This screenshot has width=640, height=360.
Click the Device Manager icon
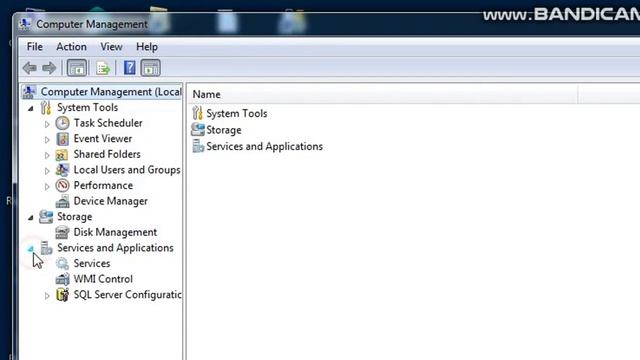click(62, 201)
